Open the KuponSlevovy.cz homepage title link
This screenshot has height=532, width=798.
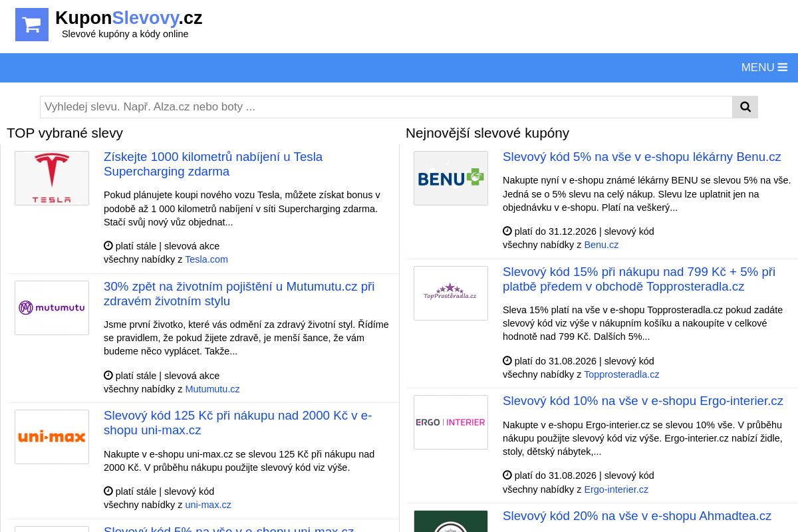point(129,18)
